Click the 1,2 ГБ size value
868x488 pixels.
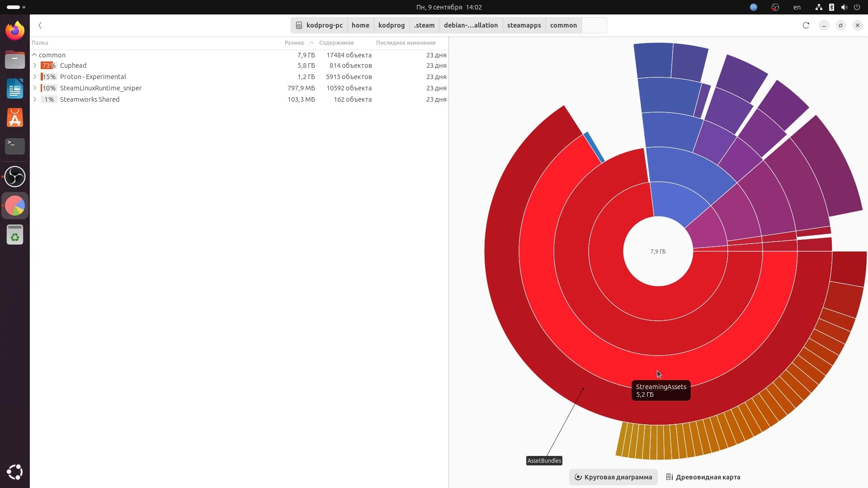pos(306,77)
